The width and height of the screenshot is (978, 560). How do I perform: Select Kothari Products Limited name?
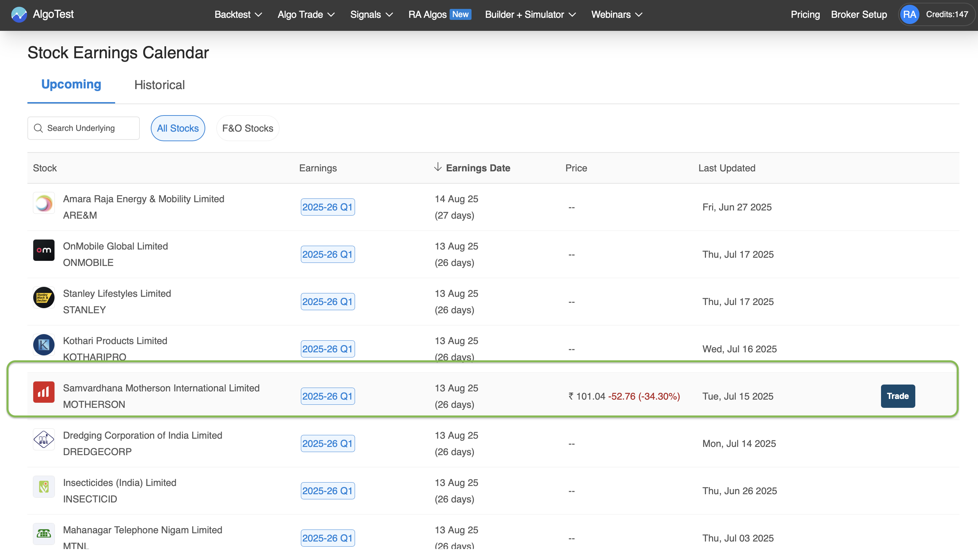click(x=115, y=341)
